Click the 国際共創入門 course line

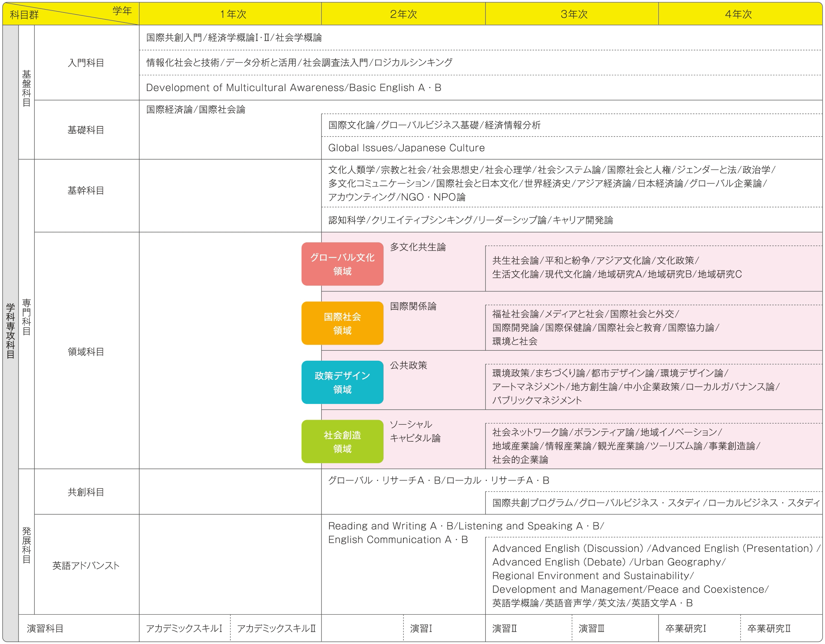point(234,38)
